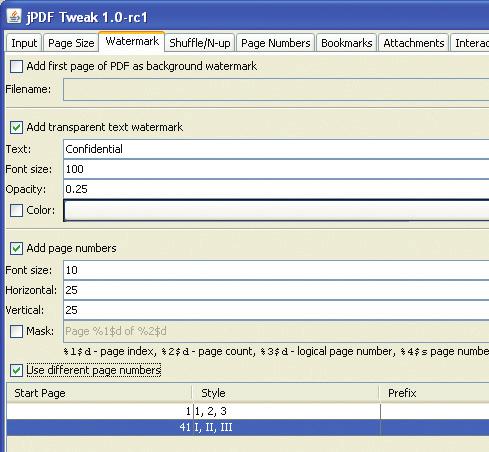Click the empty Prefix cell in row 1
This screenshot has width=489, height=452.
pos(435,411)
